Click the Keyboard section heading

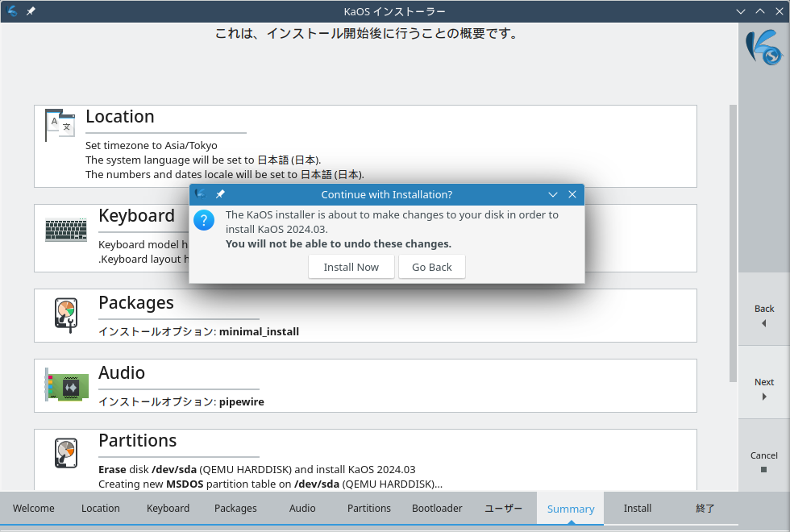coord(136,216)
